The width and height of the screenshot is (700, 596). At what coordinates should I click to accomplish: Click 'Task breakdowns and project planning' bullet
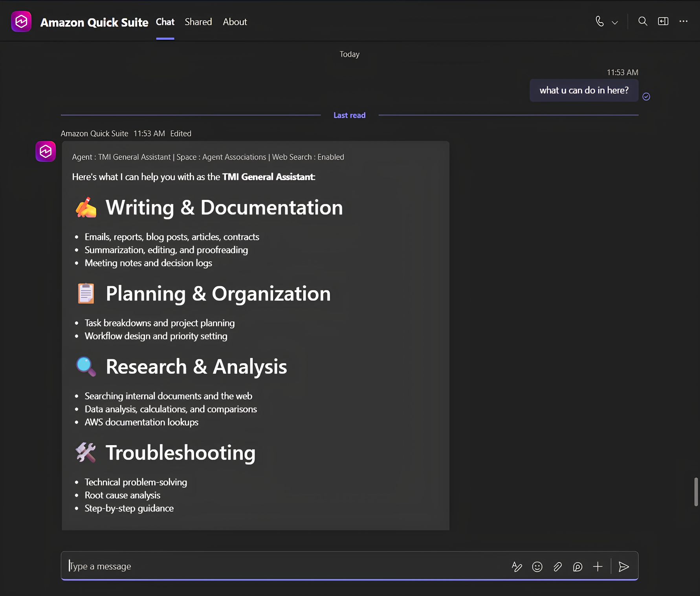click(x=159, y=323)
